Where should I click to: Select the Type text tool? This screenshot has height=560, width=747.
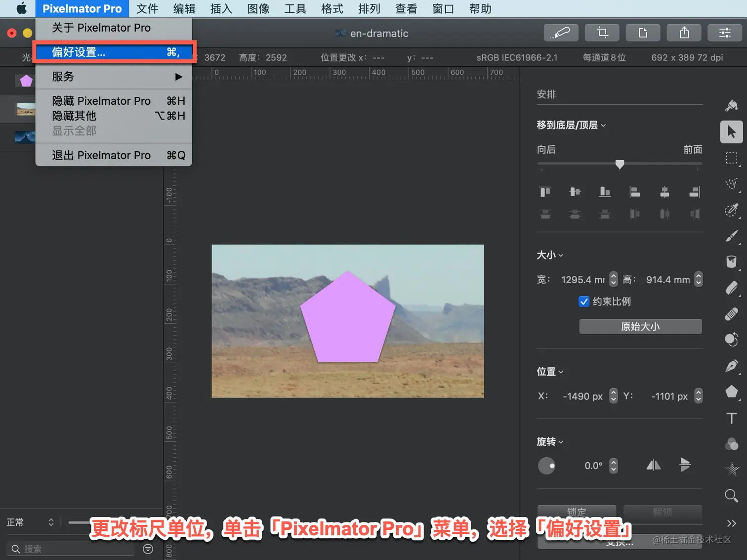[732, 418]
